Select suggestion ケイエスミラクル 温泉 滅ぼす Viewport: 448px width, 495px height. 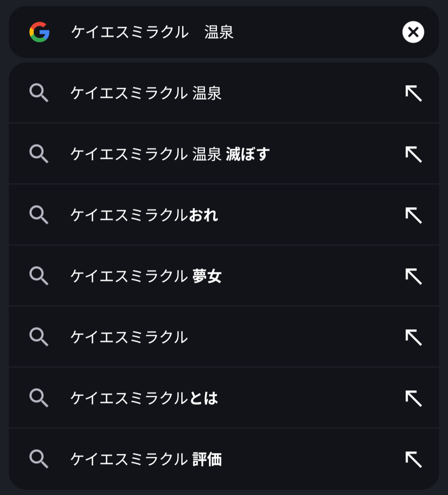170,154
